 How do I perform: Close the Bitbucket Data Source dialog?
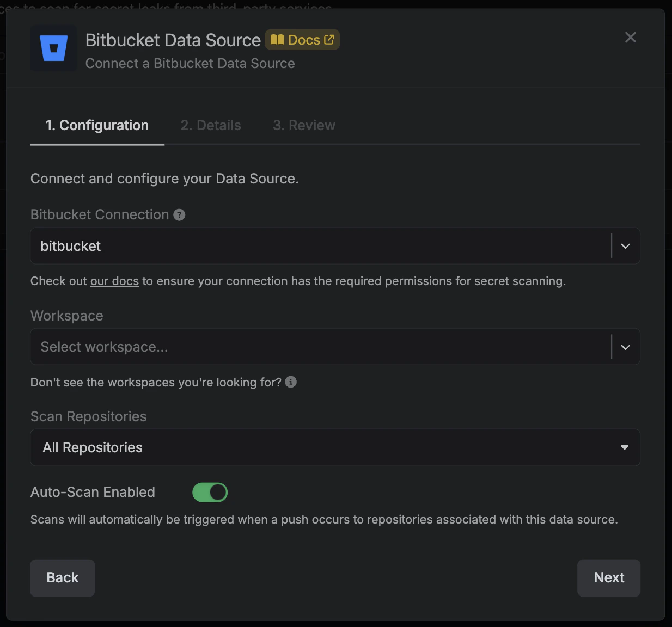[630, 37]
